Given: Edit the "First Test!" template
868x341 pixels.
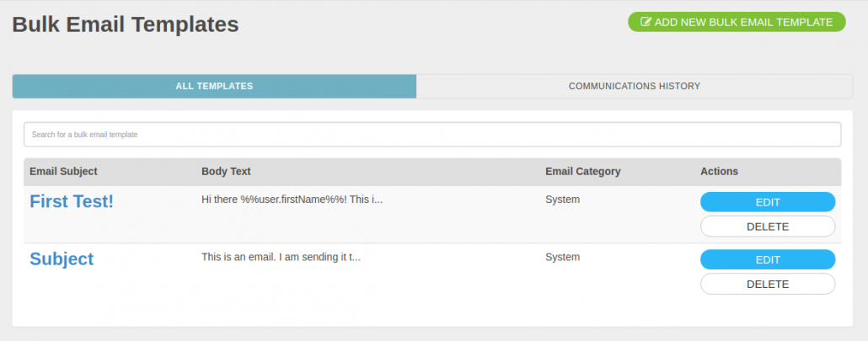Looking at the screenshot, I should click(x=768, y=202).
